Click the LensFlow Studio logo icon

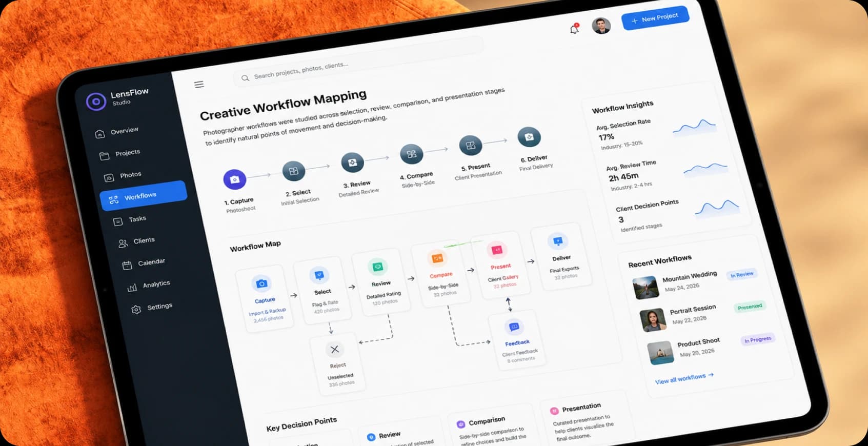coord(96,102)
